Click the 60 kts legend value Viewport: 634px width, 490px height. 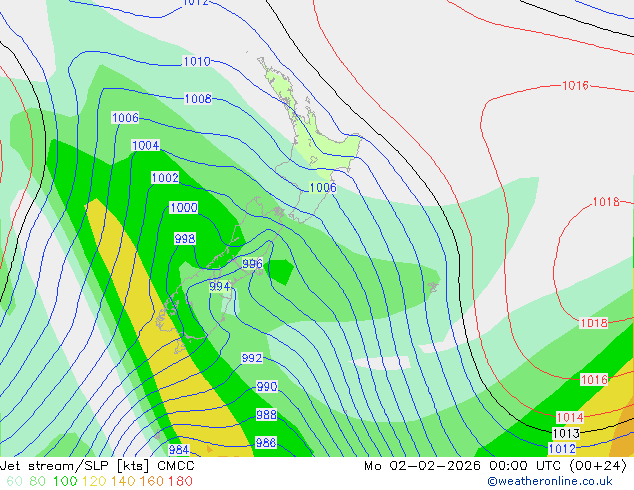(x=15, y=481)
